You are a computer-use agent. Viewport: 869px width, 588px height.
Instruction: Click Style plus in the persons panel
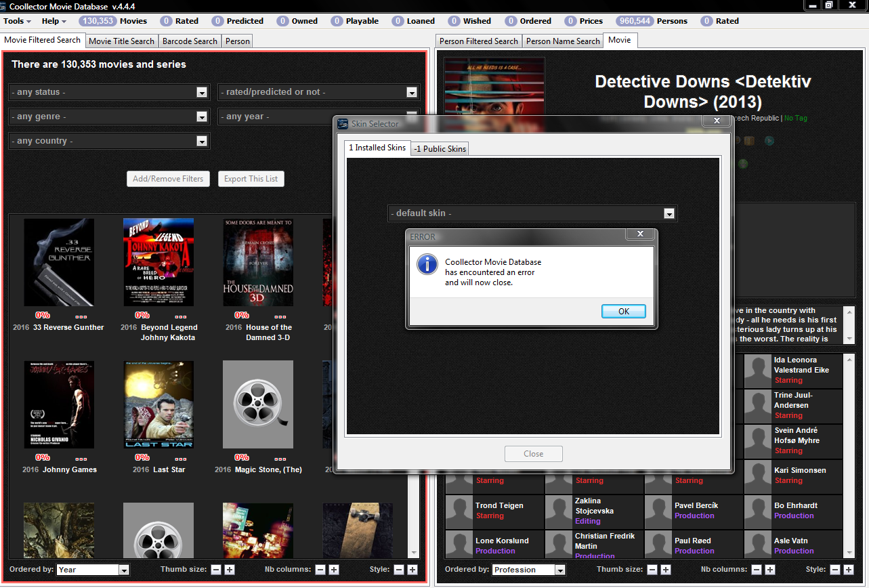pyautogui.click(x=849, y=570)
